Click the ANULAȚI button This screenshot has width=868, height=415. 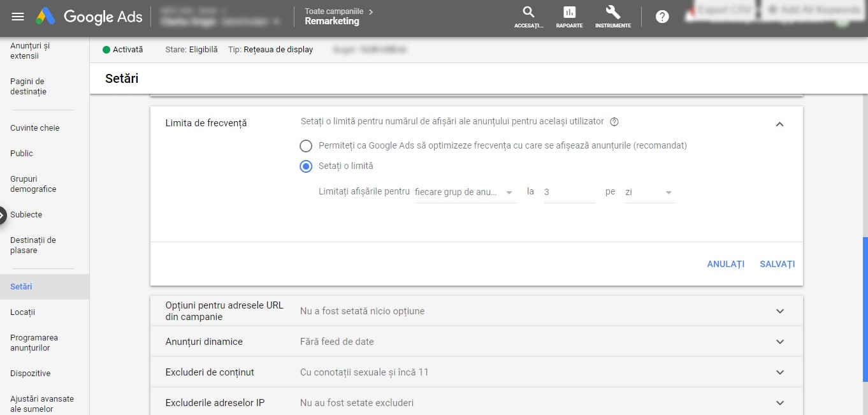725,264
